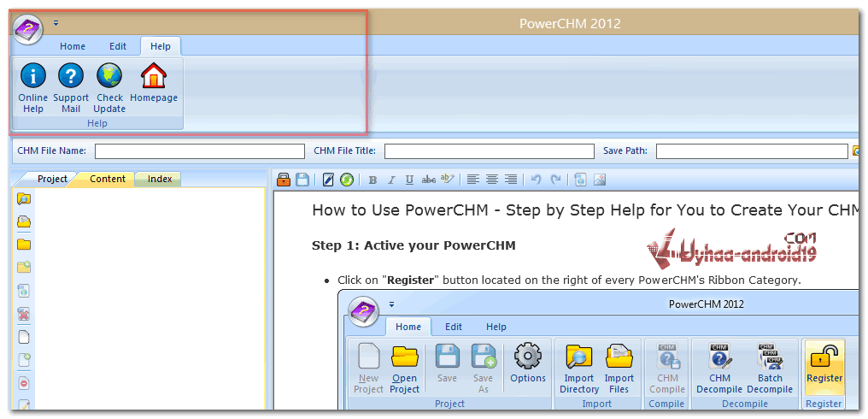Viewport: 868px width, 419px height.
Task: Open the quick access toolbar dropdown arrow
Action: click(x=56, y=23)
